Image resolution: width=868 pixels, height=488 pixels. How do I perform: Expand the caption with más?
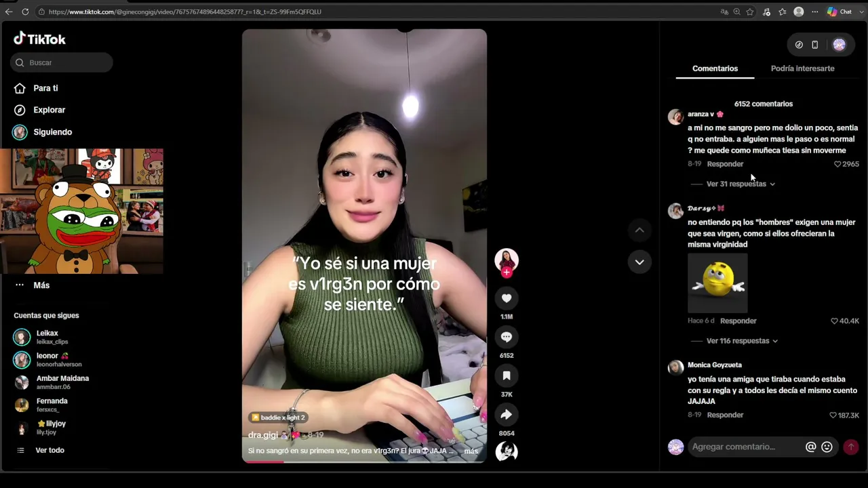click(x=471, y=451)
